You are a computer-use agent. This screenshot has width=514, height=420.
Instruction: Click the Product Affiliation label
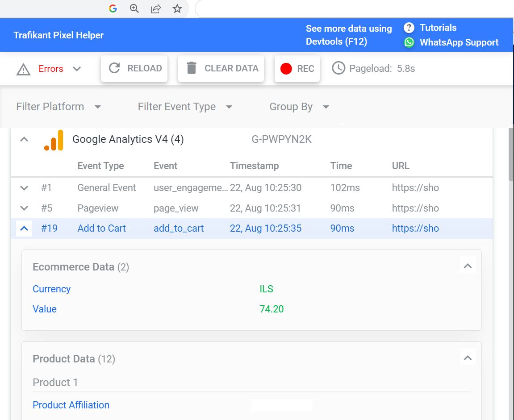coord(71,405)
